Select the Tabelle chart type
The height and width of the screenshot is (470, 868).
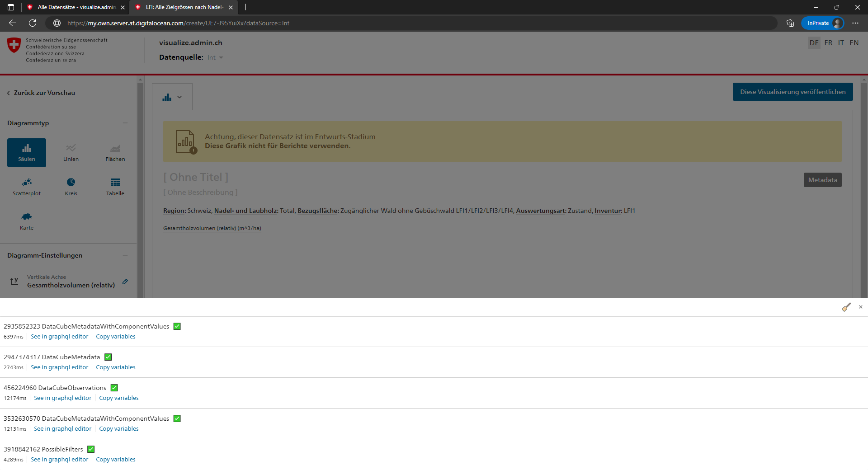pos(115,186)
